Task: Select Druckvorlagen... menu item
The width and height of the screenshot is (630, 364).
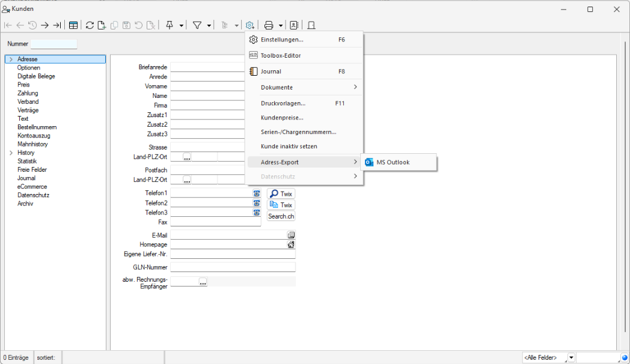Action: (x=304, y=103)
